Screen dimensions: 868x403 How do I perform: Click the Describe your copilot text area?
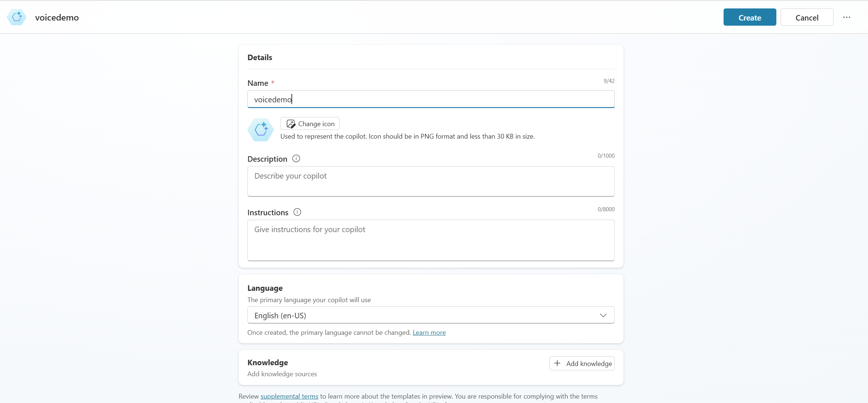pyautogui.click(x=431, y=181)
